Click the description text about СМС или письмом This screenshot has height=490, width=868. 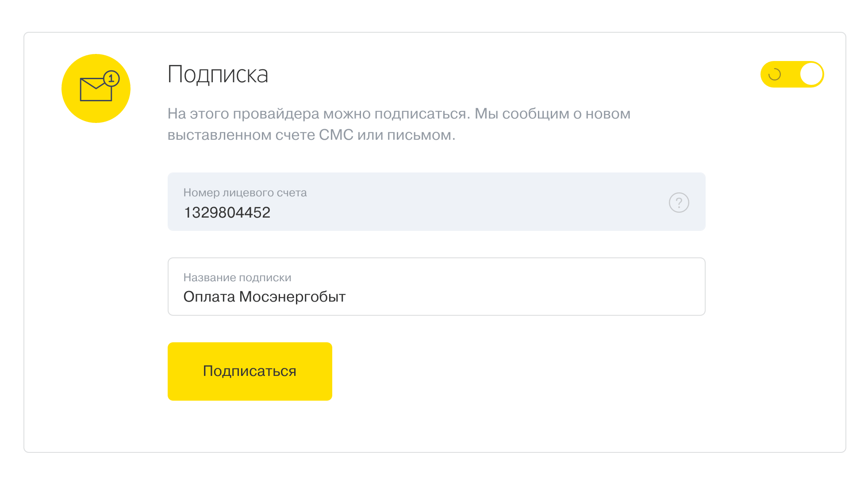click(x=399, y=124)
